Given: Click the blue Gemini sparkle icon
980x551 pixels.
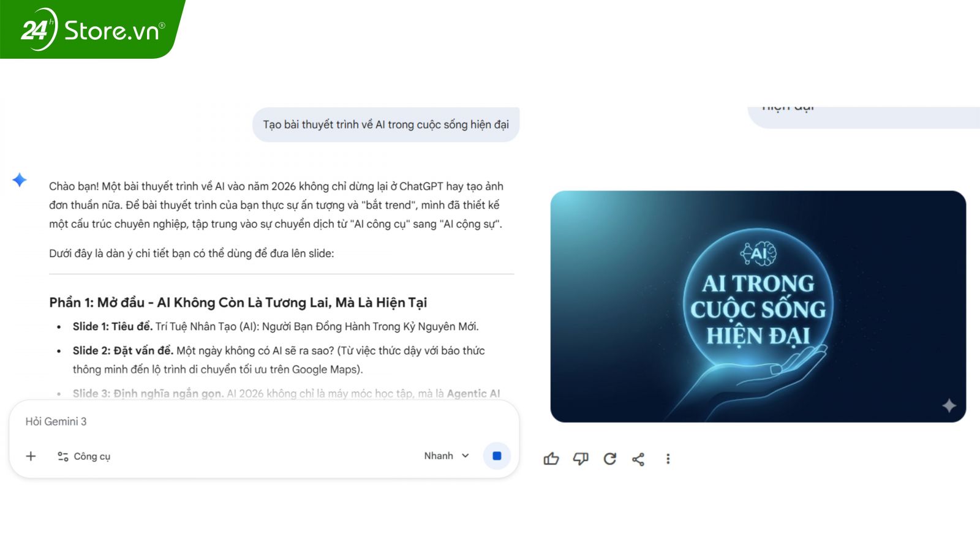Looking at the screenshot, I should (x=20, y=180).
